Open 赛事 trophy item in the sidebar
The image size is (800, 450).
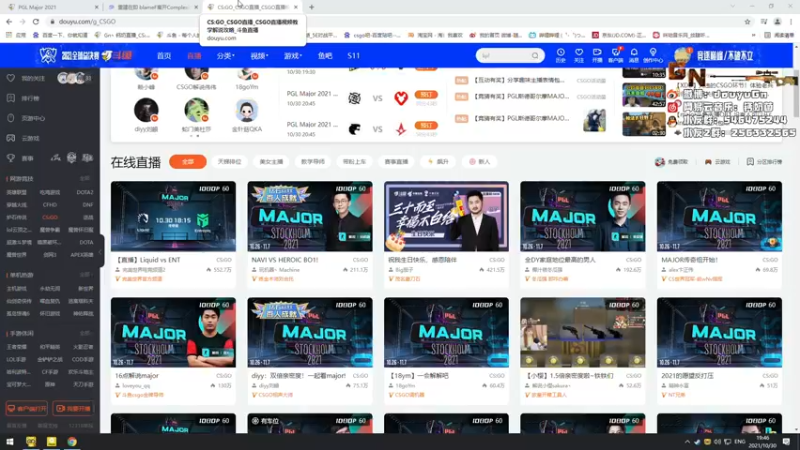pos(20,158)
